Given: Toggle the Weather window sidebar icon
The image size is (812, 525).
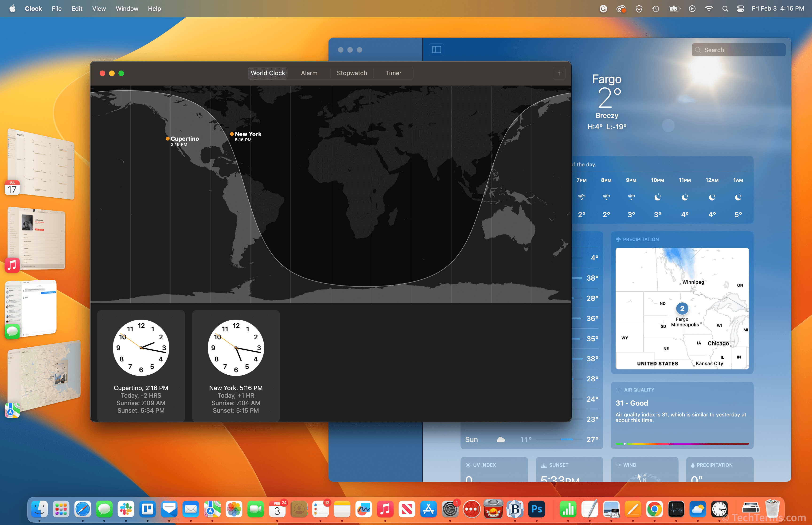Looking at the screenshot, I should (x=437, y=50).
